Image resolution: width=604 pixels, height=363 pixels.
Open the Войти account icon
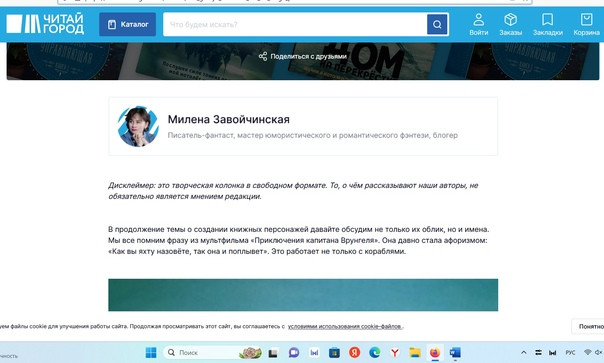tap(478, 24)
